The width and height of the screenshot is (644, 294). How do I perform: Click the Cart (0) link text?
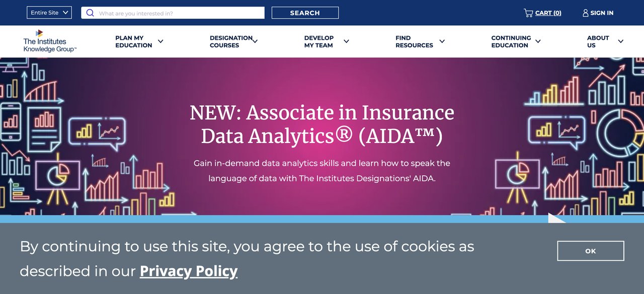coord(548,13)
